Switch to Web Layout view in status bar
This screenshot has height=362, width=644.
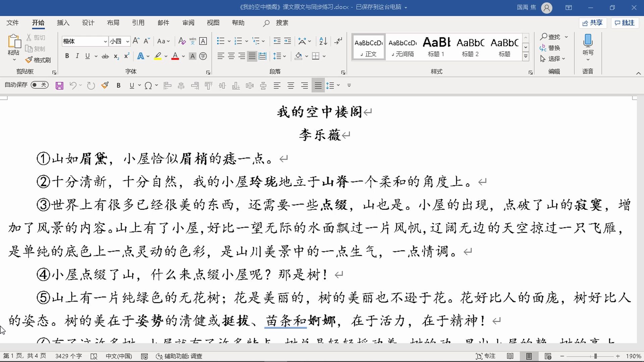click(x=548, y=356)
